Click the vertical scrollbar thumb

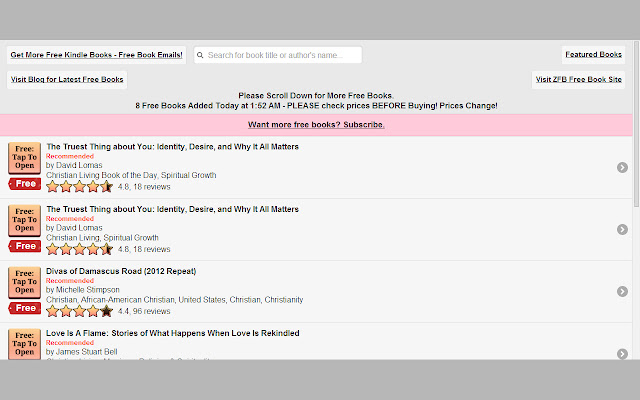(x=636, y=123)
